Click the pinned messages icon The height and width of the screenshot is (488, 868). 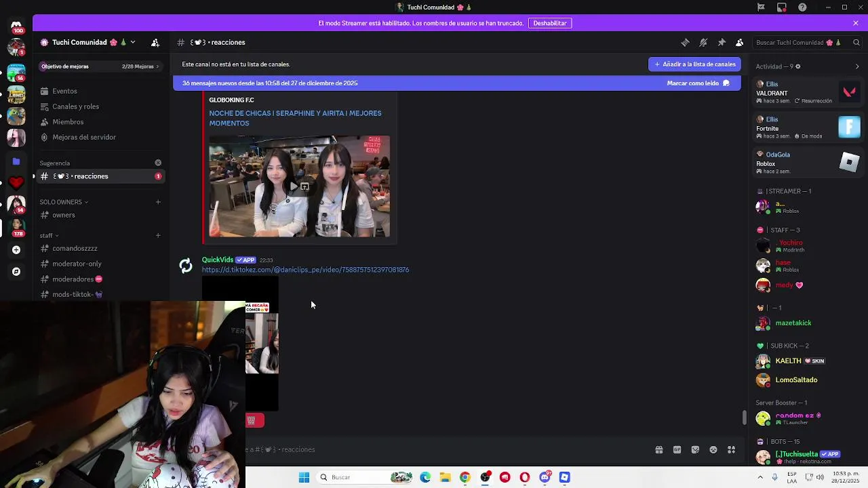point(722,42)
